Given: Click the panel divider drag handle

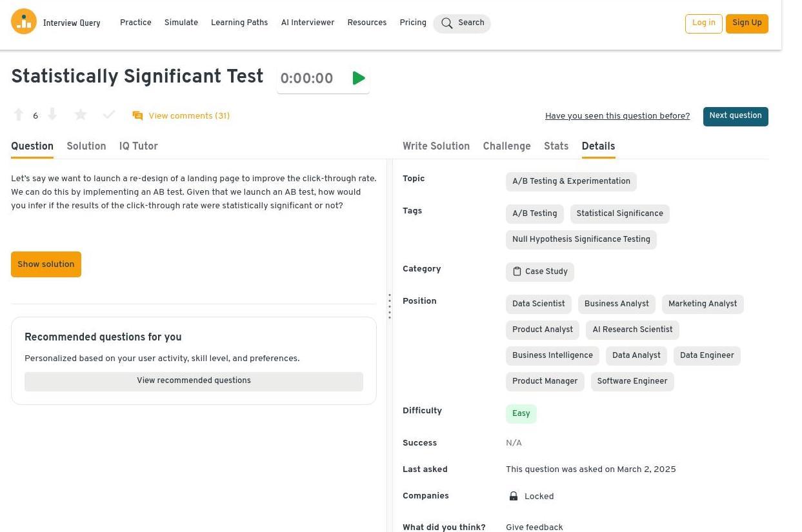Looking at the screenshot, I should (390, 306).
